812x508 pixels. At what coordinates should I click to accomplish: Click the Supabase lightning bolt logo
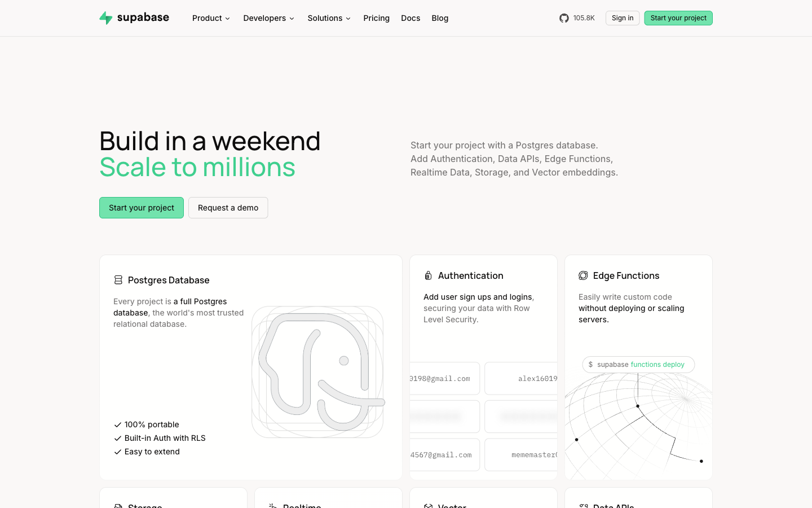(106, 18)
